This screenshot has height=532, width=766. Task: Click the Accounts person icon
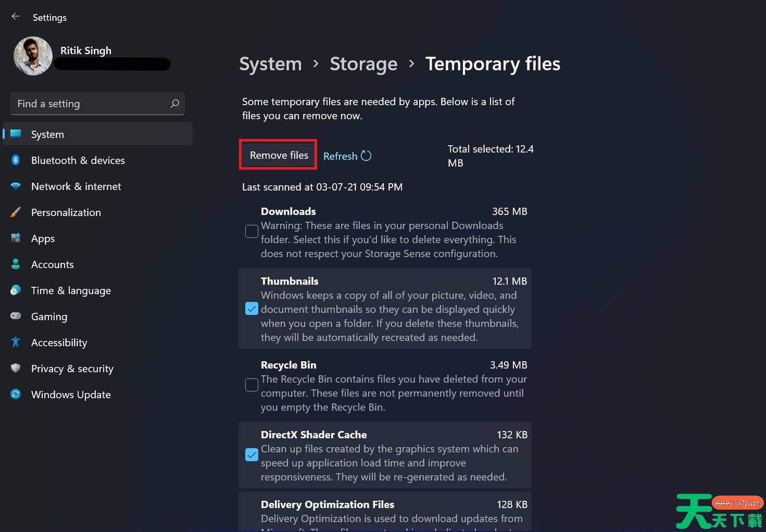[16, 264]
